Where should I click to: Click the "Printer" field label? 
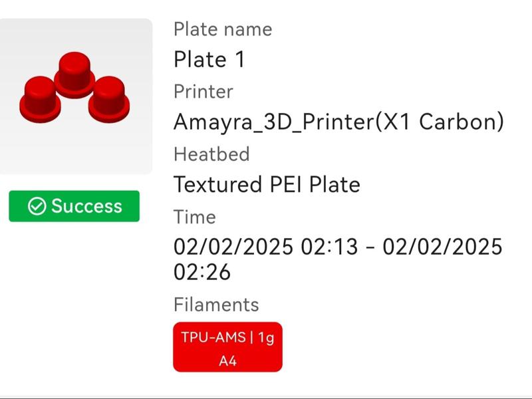coord(203,91)
